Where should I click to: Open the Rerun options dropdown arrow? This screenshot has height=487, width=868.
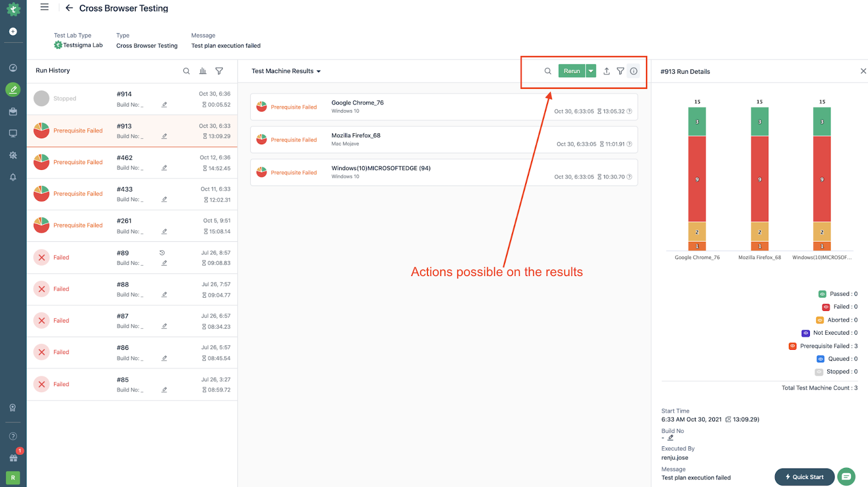(591, 71)
